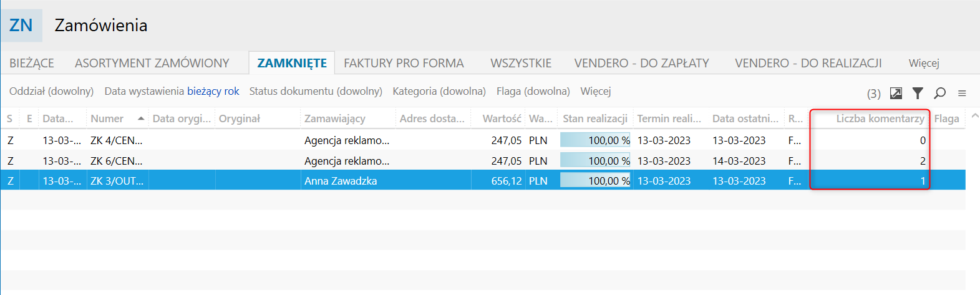Open the FAKTURY PRO FORMA tab
Image resolution: width=980 pixels, height=295 pixels.
(x=404, y=63)
